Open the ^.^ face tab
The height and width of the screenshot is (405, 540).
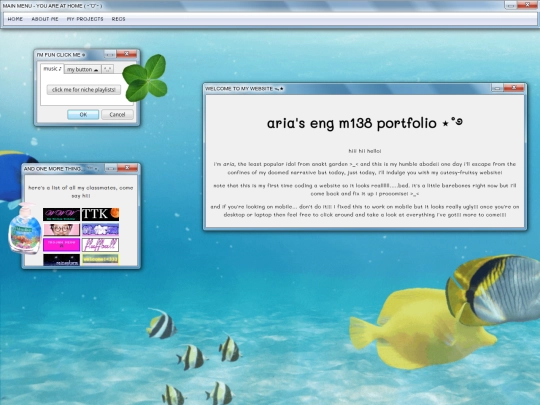108,69
